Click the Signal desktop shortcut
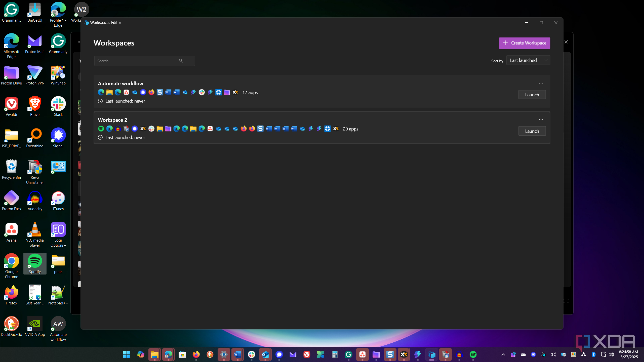 pos(58,138)
